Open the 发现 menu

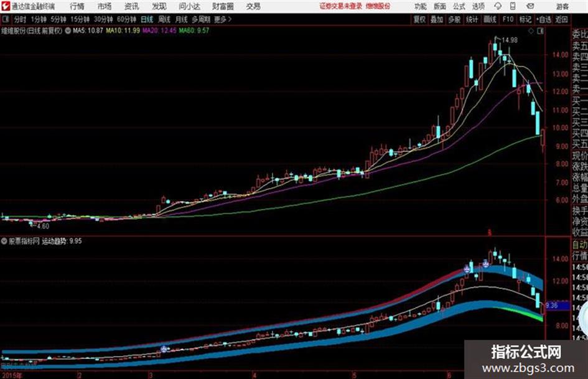[x=159, y=6]
